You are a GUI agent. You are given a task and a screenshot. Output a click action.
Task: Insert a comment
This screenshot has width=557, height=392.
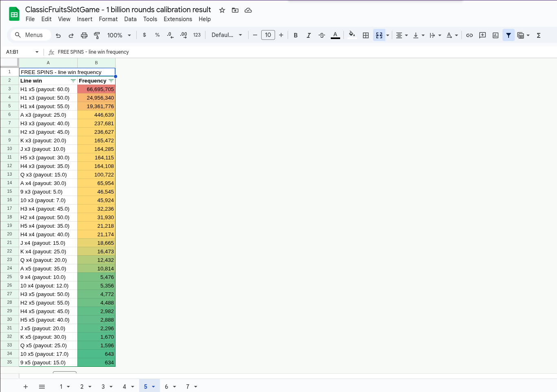(483, 35)
